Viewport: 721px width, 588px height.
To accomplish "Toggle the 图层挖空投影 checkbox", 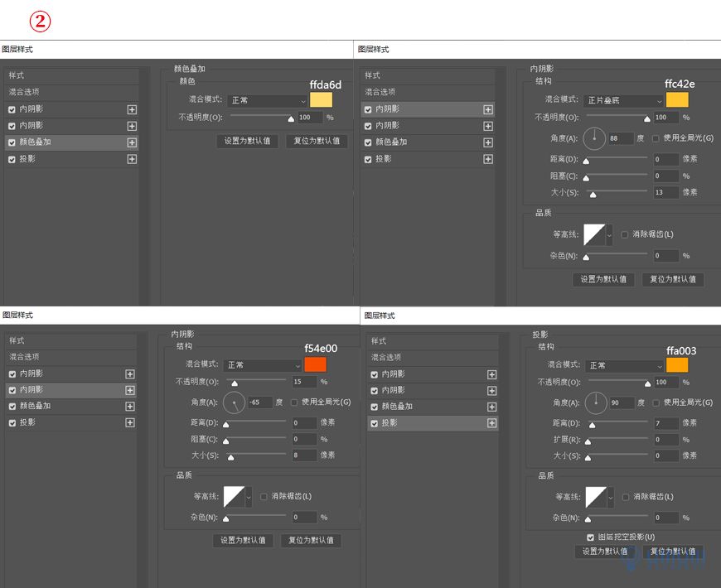I will (592, 537).
